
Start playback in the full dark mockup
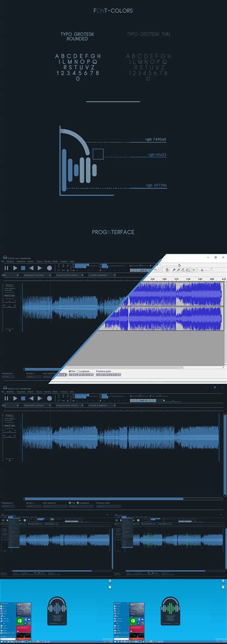point(15,398)
